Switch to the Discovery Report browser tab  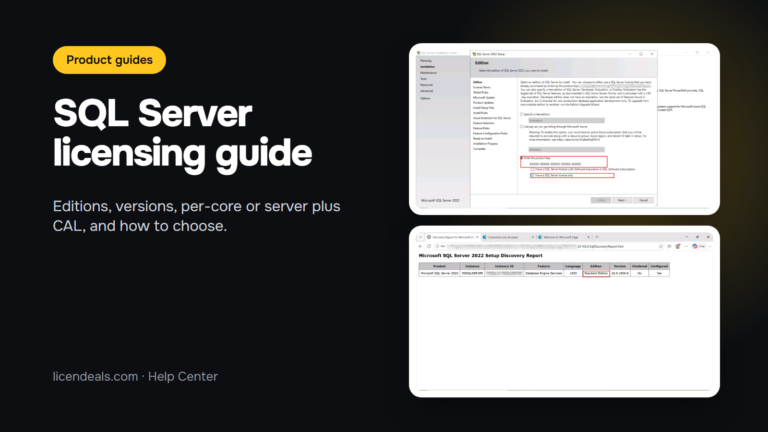coord(452,237)
